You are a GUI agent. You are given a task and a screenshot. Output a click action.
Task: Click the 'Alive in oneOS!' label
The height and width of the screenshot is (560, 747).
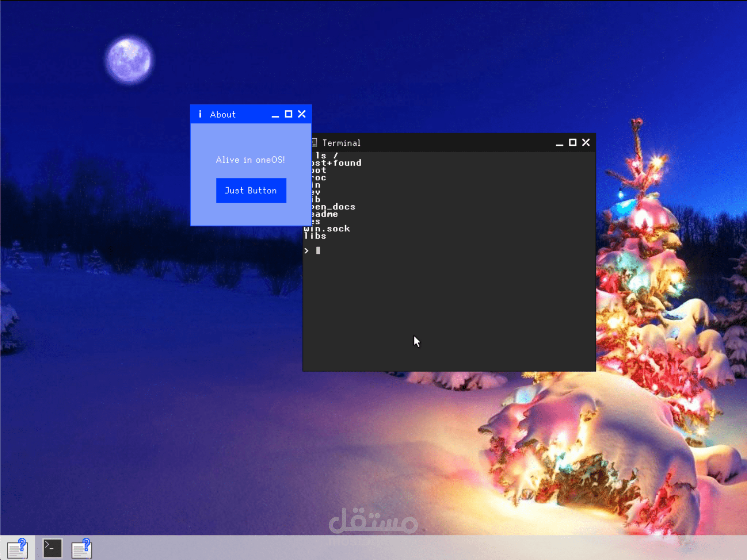pyautogui.click(x=250, y=160)
